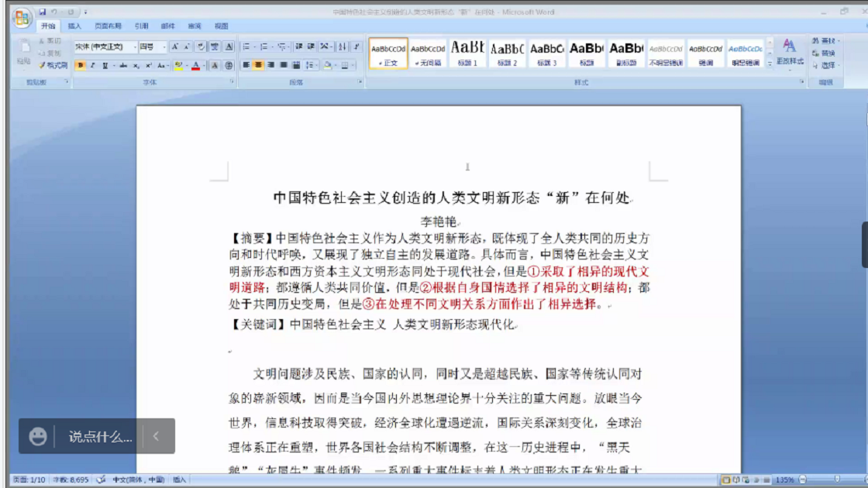The width and height of the screenshot is (868, 488).
Task: Apply distributed alignment
Action: coord(296,65)
